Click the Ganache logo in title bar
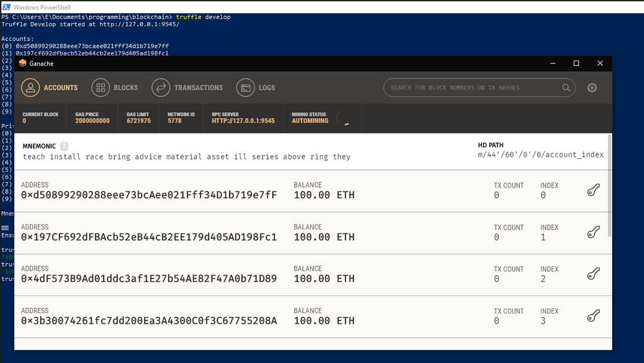The width and height of the screenshot is (644, 363). (x=23, y=63)
